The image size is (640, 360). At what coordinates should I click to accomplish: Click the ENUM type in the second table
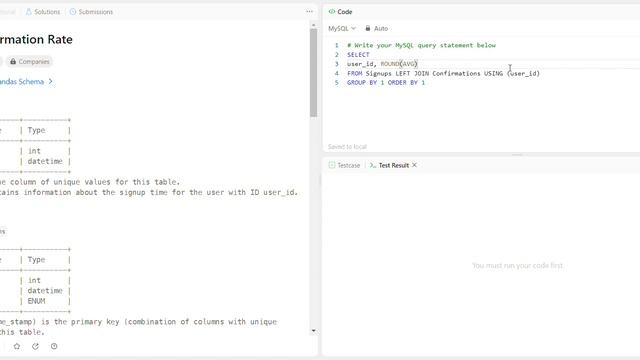pyautogui.click(x=36, y=301)
